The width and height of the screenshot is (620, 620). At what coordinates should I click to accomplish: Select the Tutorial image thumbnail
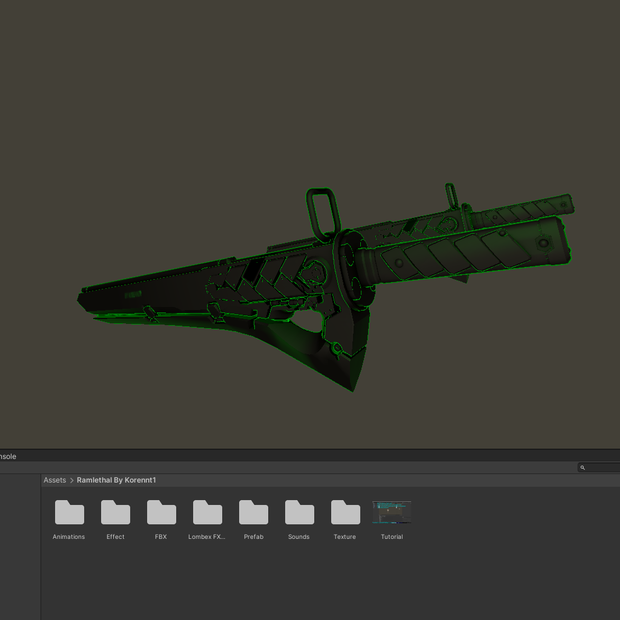(391, 512)
